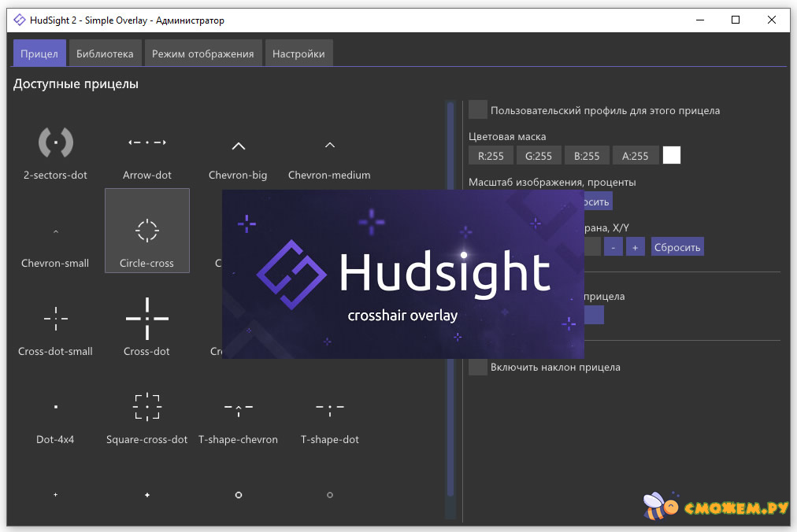Viewport: 797px width, 532px height.
Task: Select the bold plus crosshair in bottom row
Action: tap(147, 494)
